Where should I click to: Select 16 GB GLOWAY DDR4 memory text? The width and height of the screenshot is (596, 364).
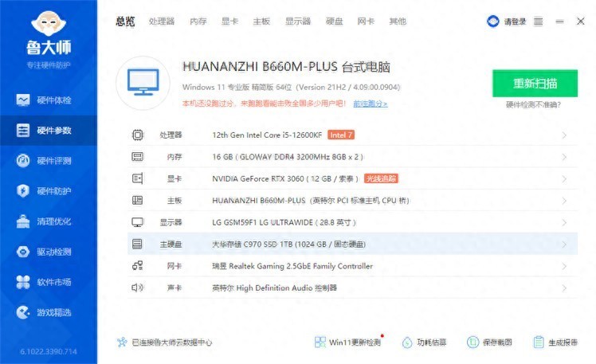[288, 157]
